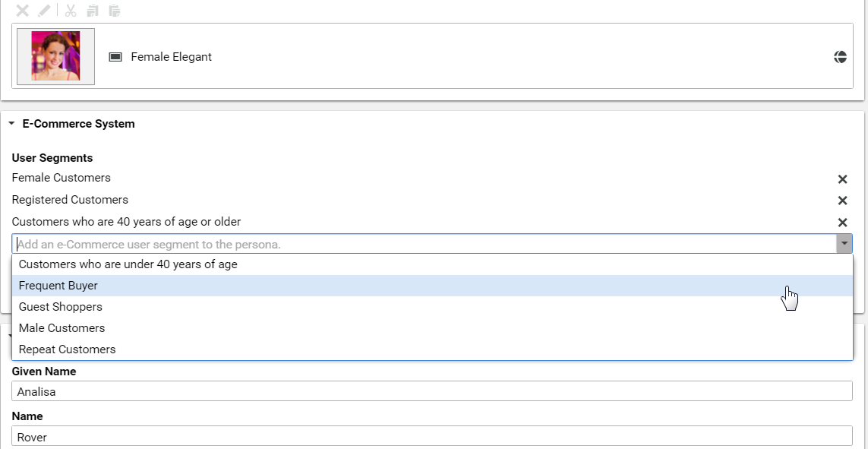The image size is (868, 449).
Task: Remove the Registered Customers segment
Action: tap(842, 201)
